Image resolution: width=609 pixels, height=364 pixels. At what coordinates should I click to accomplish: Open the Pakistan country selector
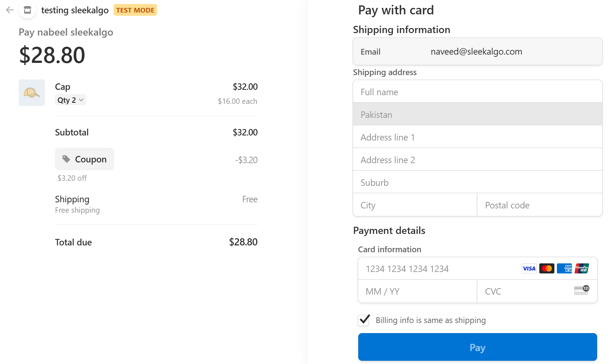(477, 115)
